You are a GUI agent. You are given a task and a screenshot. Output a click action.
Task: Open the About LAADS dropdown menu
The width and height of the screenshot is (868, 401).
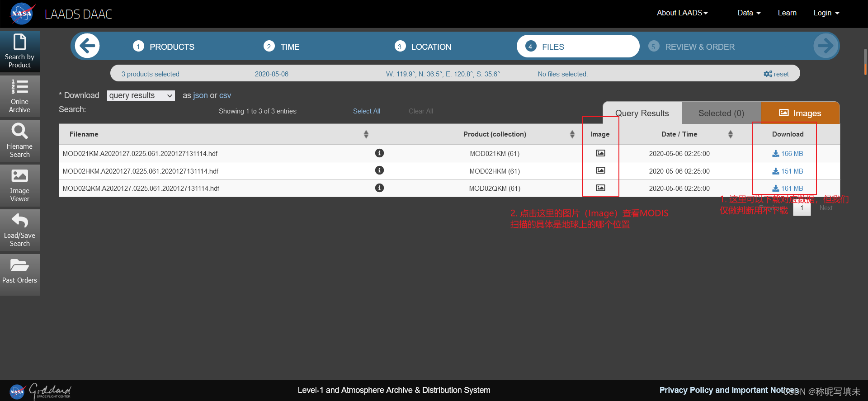[x=682, y=13]
